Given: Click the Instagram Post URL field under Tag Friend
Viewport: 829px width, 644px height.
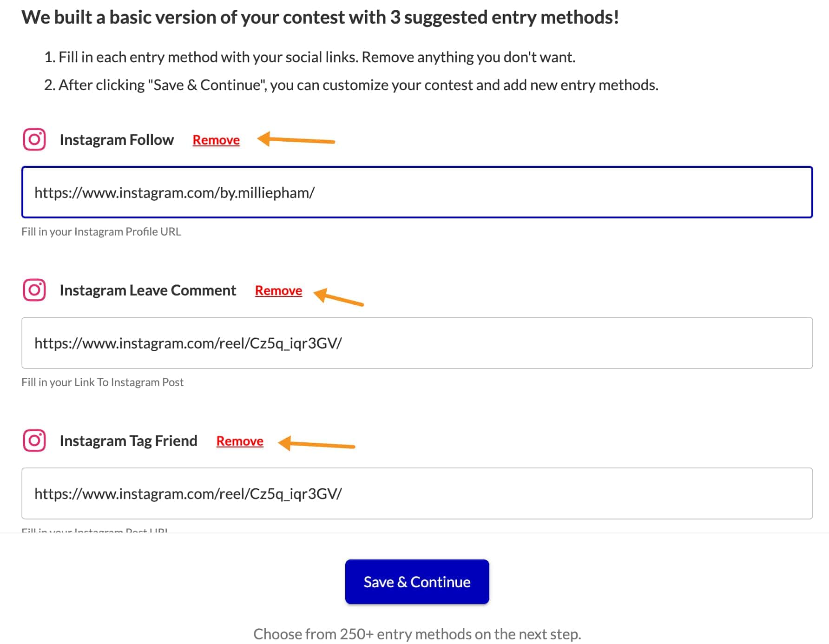Looking at the screenshot, I should (414, 493).
